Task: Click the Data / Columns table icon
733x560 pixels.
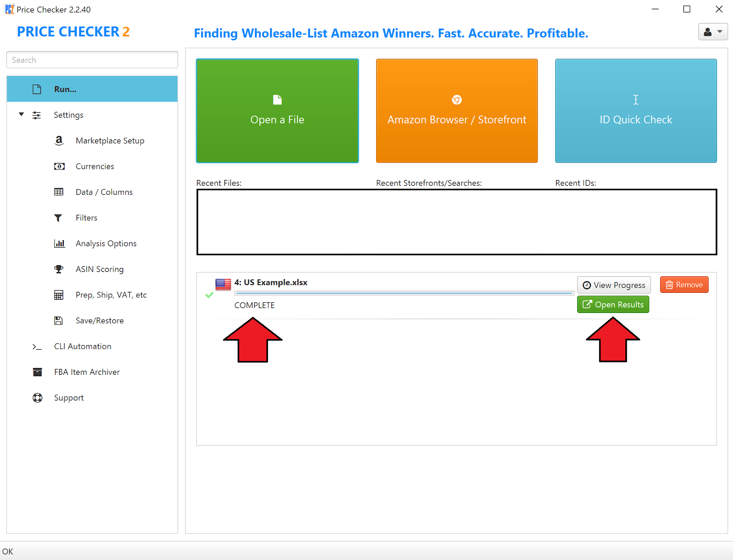Action: tap(59, 192)
